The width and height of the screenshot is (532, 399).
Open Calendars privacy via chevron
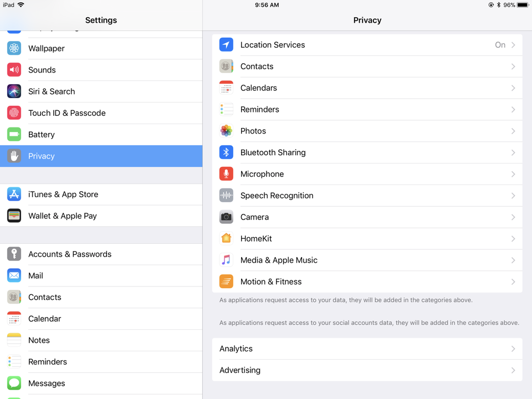(x=513, y=88)
